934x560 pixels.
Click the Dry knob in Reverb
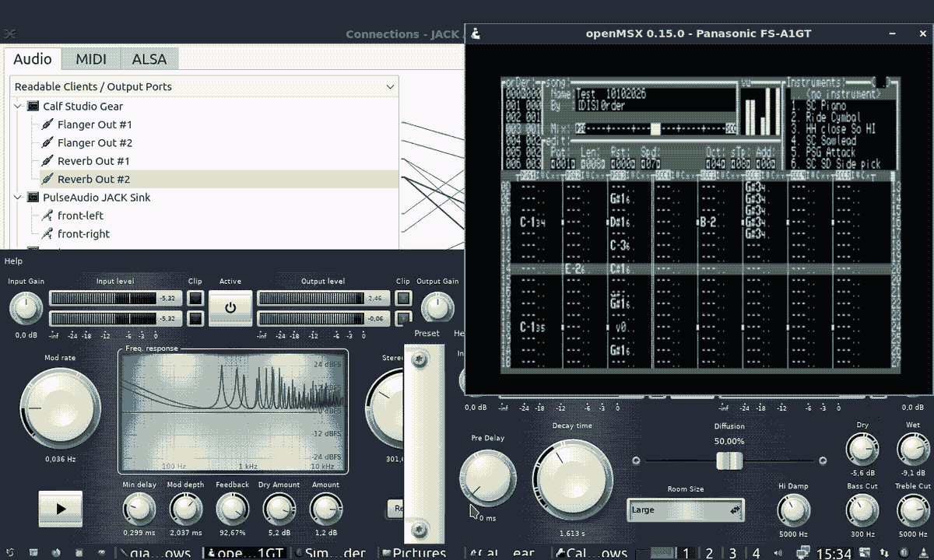point(862,450)
